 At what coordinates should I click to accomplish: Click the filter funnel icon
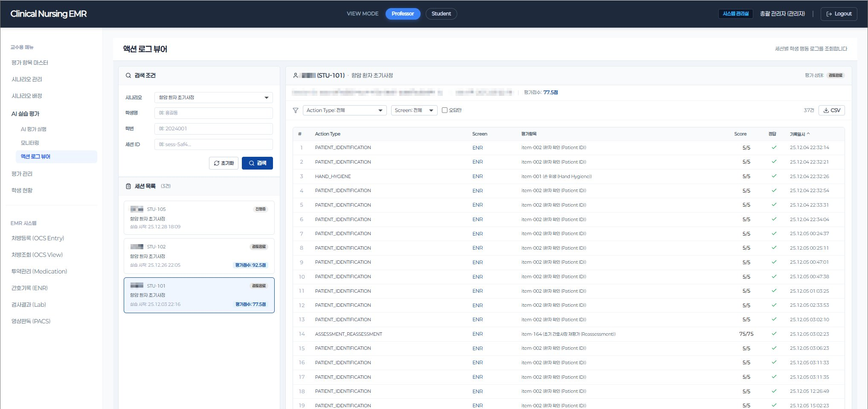pyautogui.click(x=296, y=110)
